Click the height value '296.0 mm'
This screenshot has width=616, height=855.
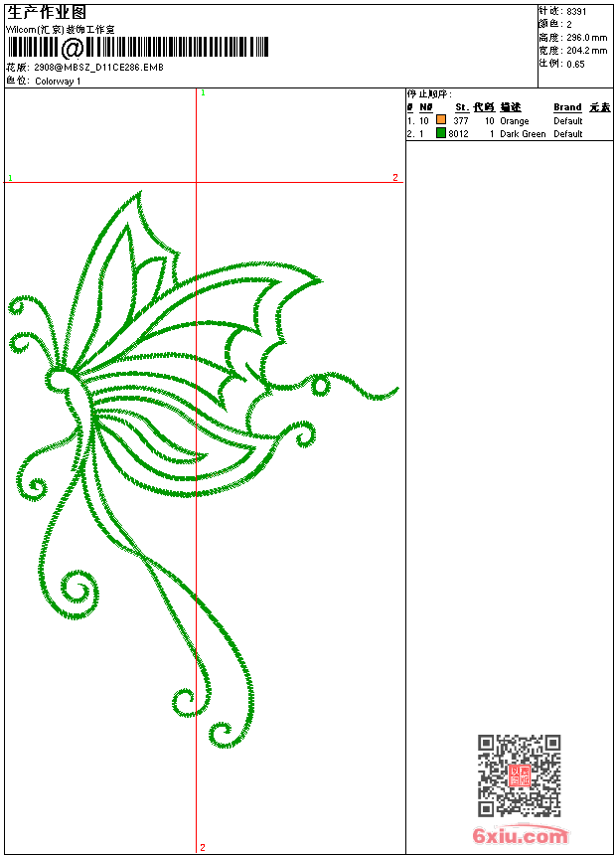586,38
